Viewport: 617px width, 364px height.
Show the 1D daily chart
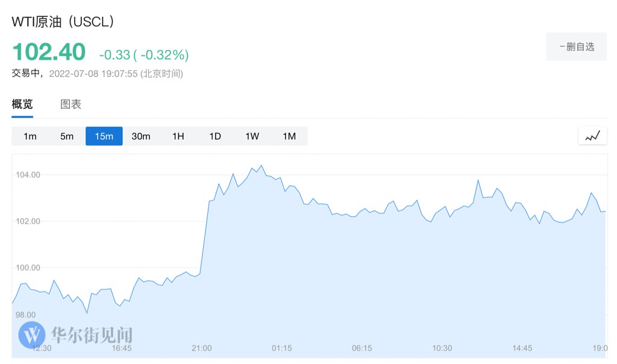215,136
